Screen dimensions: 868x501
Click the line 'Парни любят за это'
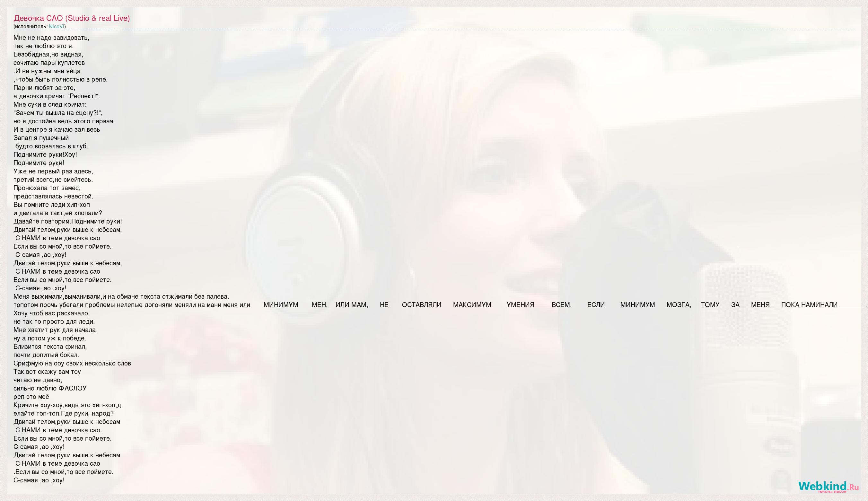pos(44,88)
